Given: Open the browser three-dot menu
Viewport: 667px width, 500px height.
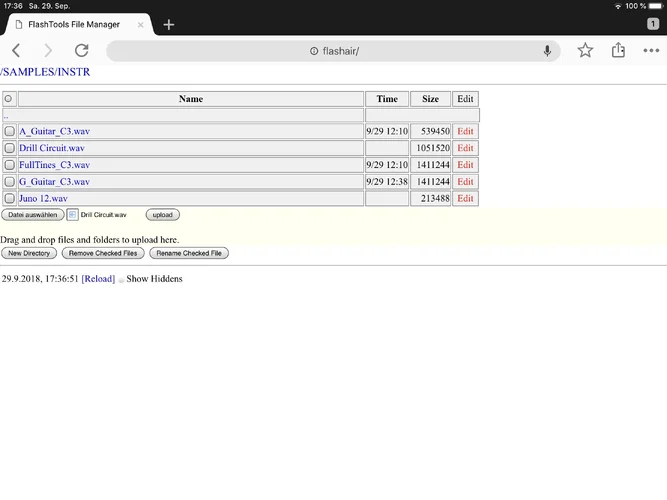Looking at the screenshot, I should pyautogui.click(x=651, y=51).
